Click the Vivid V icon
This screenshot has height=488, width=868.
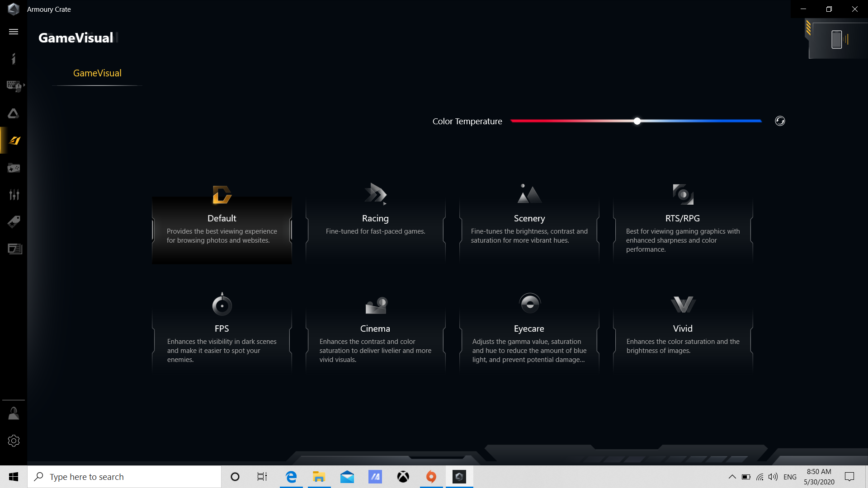coord(683,305)
